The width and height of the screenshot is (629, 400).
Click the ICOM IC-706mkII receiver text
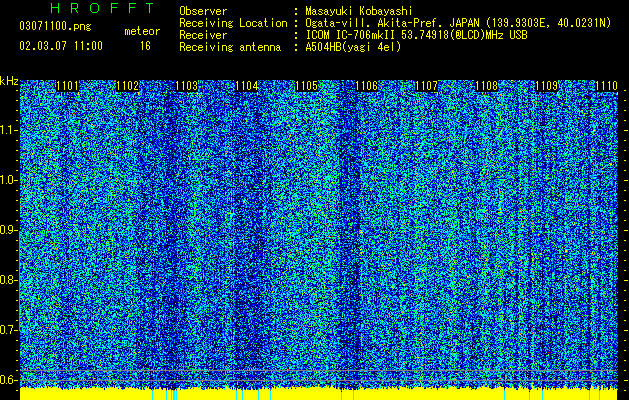[x=416, y=35]
